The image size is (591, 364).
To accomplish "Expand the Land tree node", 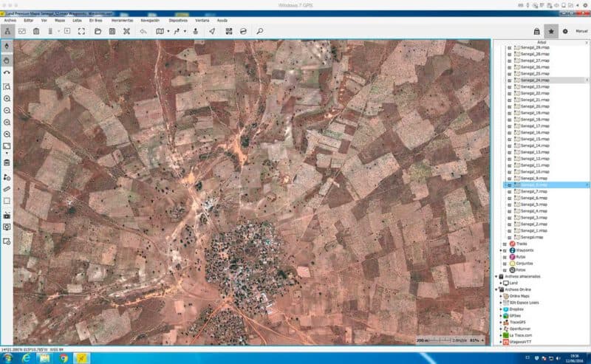I will point(501,283).
